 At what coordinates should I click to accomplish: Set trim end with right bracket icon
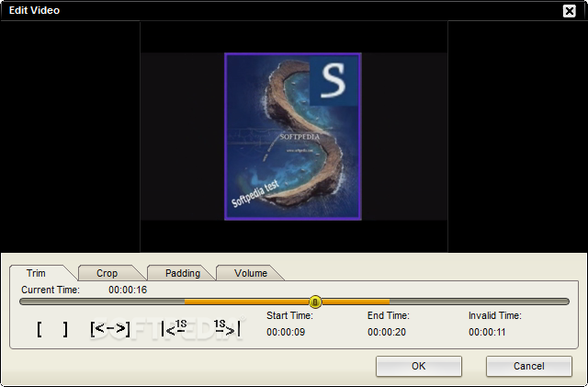pos(65,330)
